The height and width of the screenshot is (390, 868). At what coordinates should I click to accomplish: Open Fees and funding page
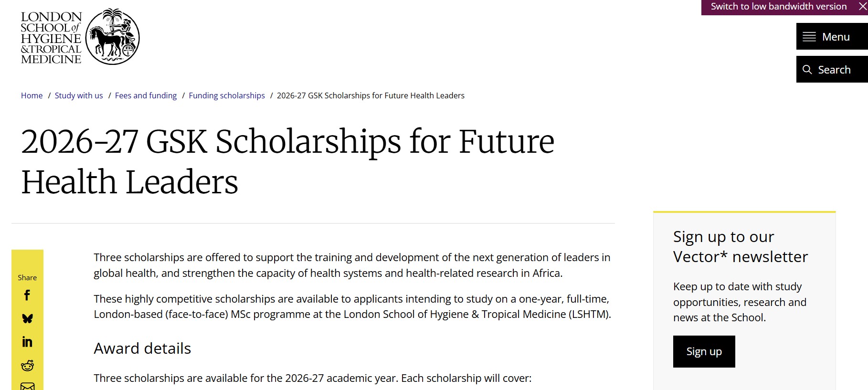[x=146, y=95]
